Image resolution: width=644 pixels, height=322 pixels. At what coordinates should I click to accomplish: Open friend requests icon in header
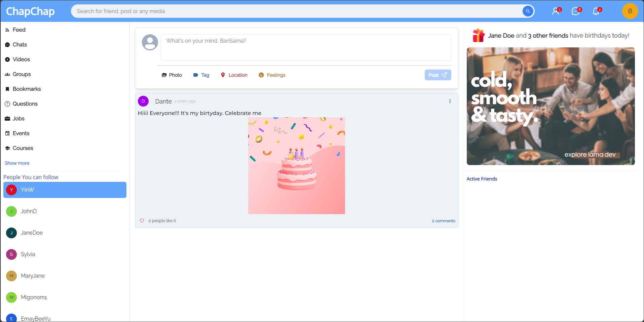click(556, 11)
